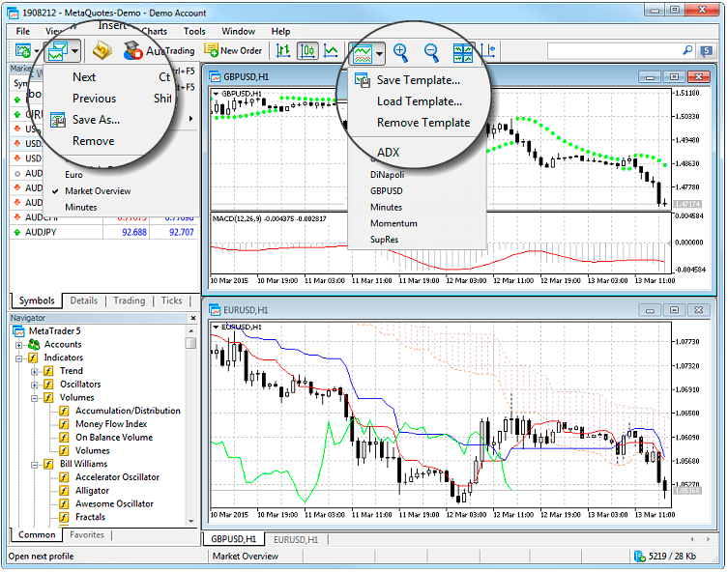The width and height of the screenshot is (728, 572).
Task: Click the Fractals indicator icon
Action: [64, 517]
